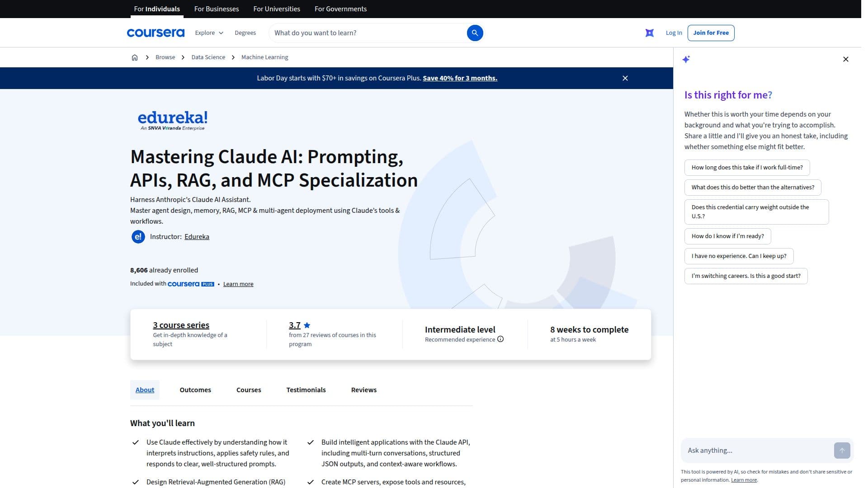Open the Coursera AI coach icon

(649, 33)
